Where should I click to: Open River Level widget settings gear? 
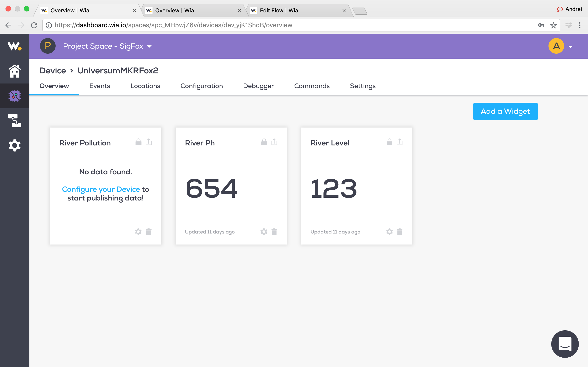pyautogui.click(x=389, y=232)
